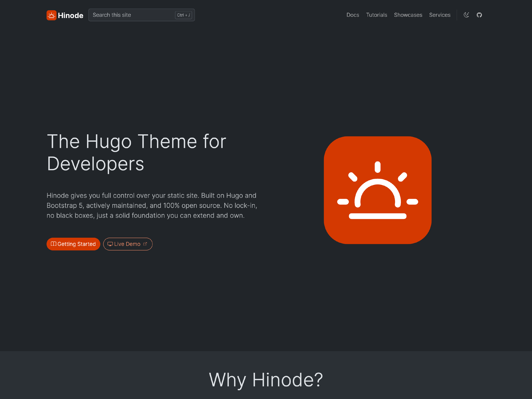Click the Hinode sunrise logo in navbar
Image resolution: width=532 pixels, height=399 pixels.
click(51, 15)
